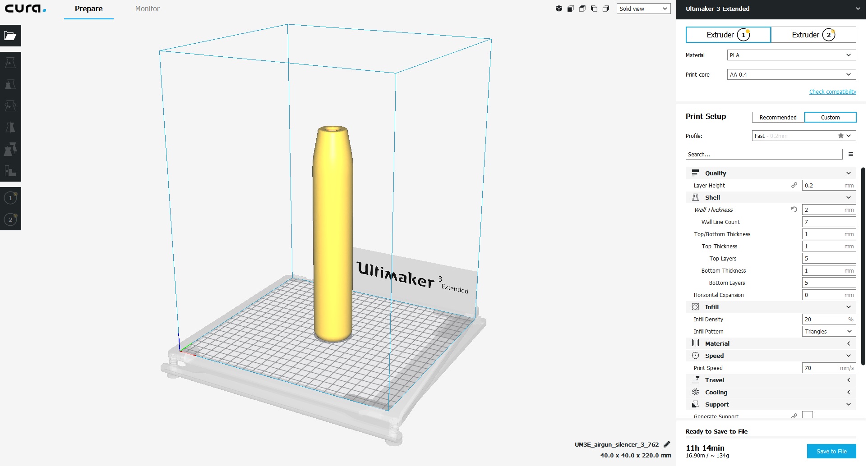Switch Print Setup to Recommended mode
This screenshot has width=868, height=466.
point(778,117)
